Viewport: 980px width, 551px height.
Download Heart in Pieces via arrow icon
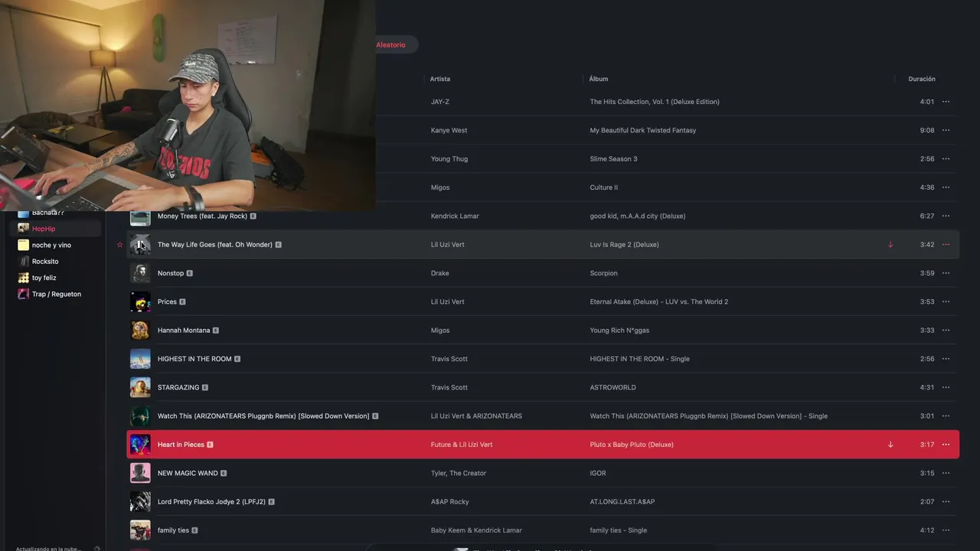tap(890, 445)
